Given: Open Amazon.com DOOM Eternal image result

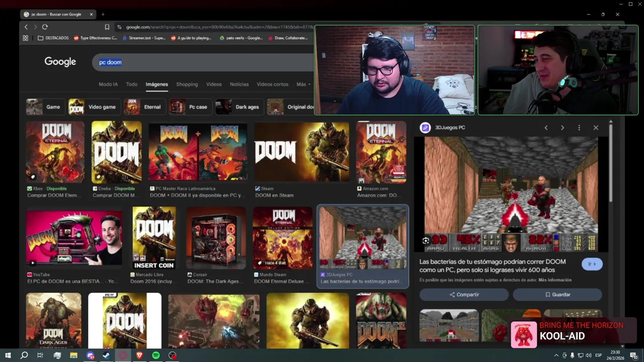Looking at the screenshot, I should pos(381,152).
